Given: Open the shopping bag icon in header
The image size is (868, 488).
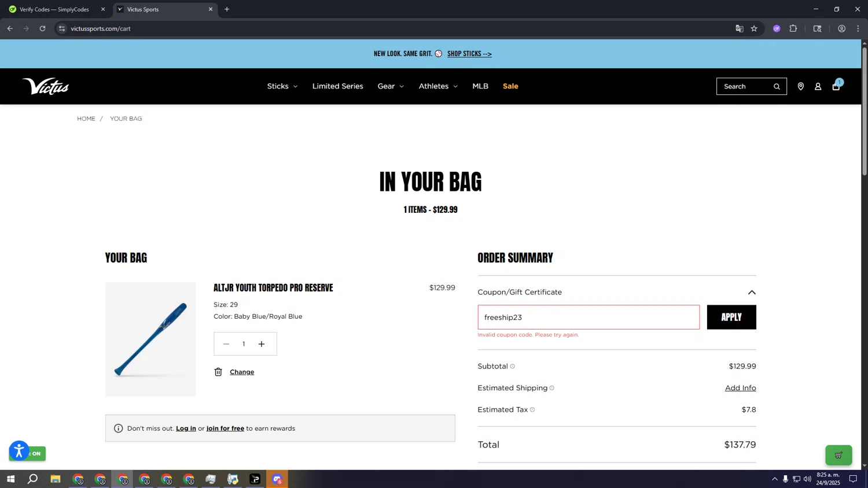Looking at the screenshot, I should 836,86.
